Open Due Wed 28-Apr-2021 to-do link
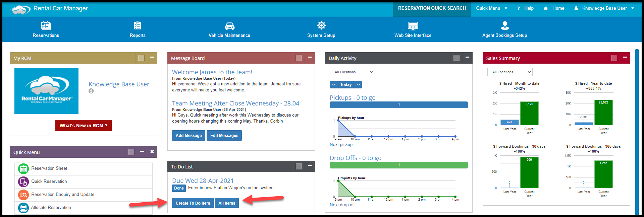644x217 pixels. [x=203, y=181]
